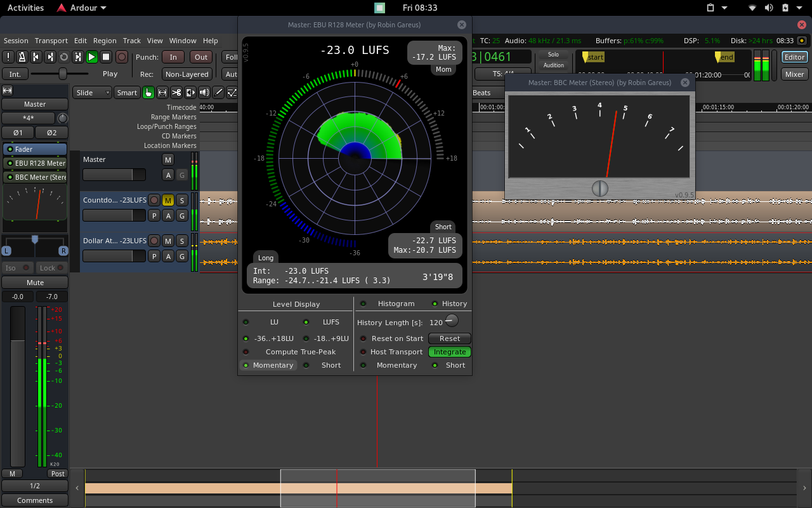Open Ardour application menu in top bar
The width and height of the screenshot is (812, 508).
point(81,8)
